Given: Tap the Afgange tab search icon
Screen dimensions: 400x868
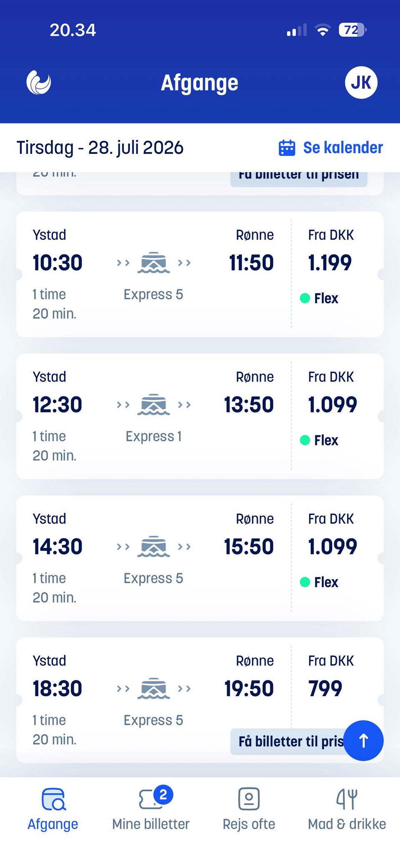Looking at the screenshot, I should coord(53,799).
